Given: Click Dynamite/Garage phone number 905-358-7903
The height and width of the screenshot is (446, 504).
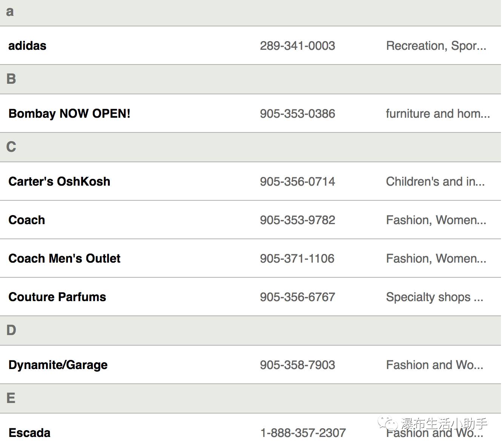Looking at the screenshot, I should coord(297,365).
